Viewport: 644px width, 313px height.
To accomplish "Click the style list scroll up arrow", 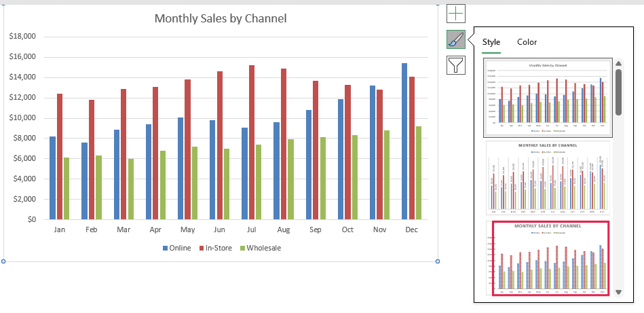I will [618, 64].
